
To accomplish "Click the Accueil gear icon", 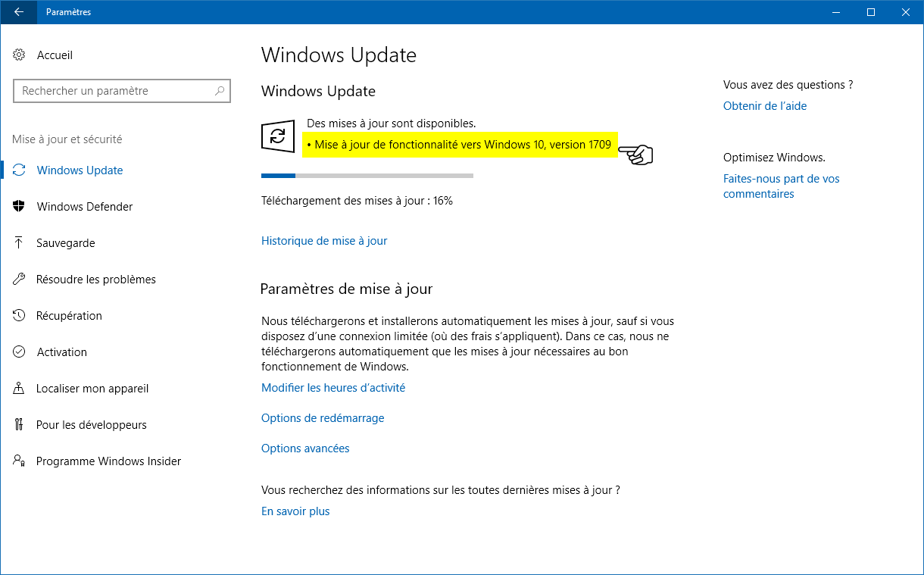I will click(20, 55).
